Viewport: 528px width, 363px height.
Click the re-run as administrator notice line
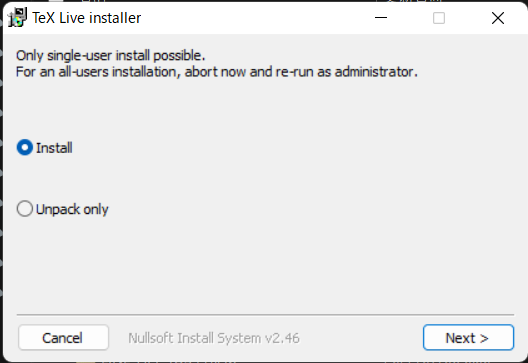217,72
